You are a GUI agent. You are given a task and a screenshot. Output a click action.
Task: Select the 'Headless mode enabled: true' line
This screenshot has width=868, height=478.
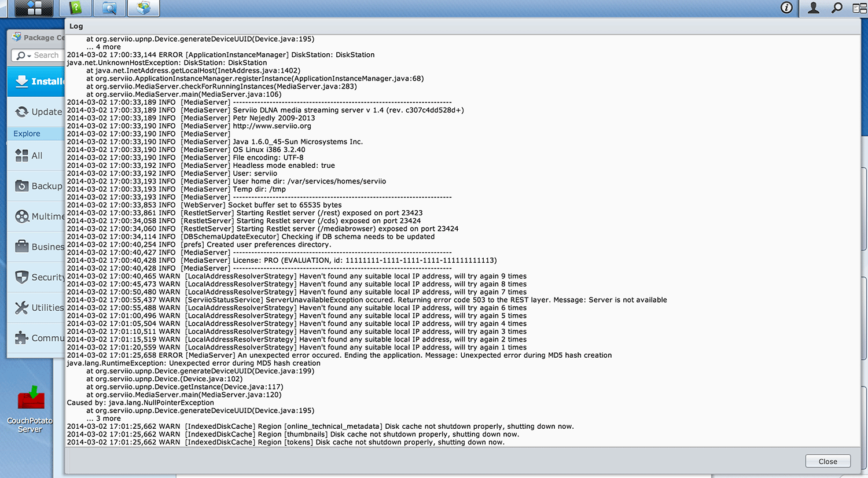[x=201, y=166]
